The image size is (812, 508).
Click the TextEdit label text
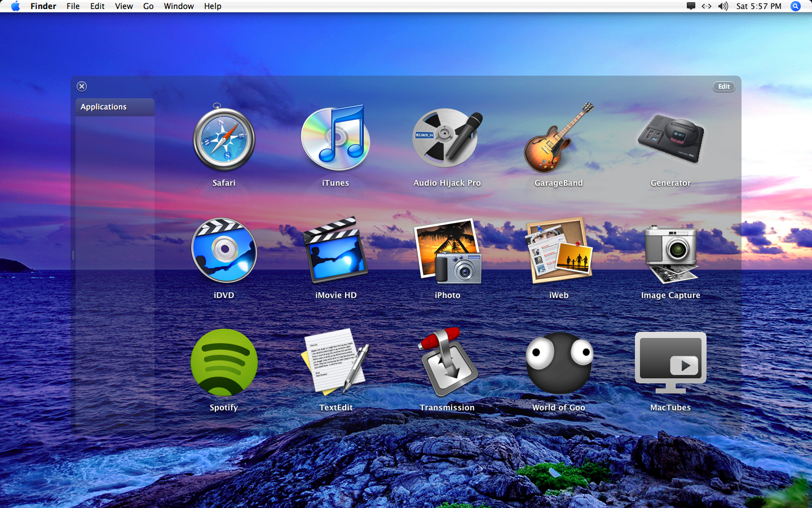(336, 408)
